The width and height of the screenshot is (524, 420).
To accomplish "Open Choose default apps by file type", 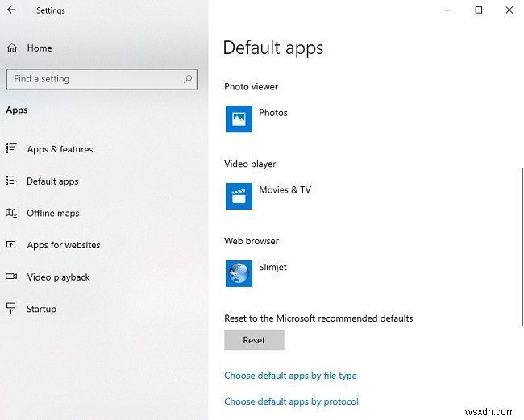I will click(290, 376).
